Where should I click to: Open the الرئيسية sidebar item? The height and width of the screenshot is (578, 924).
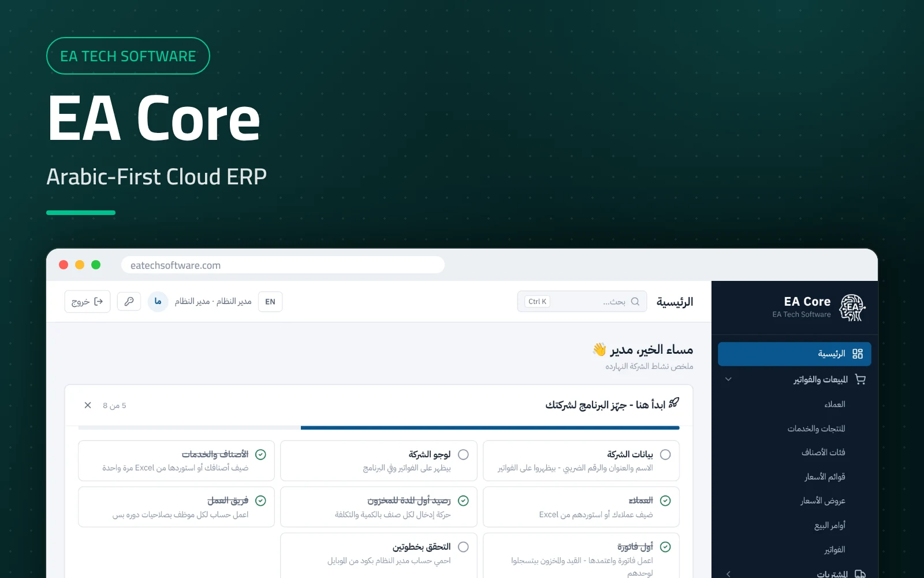pyautogui.click(x=795, y=354)
